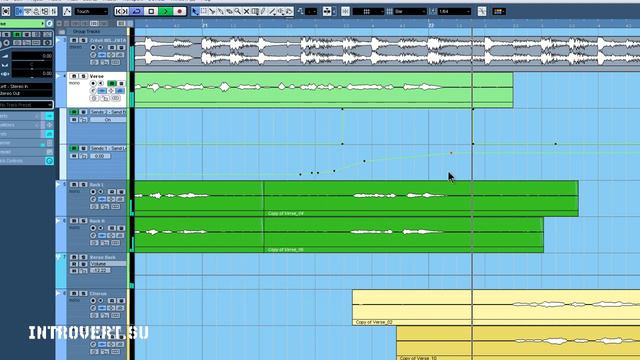Click the Stop transport button
This screenshot has width=640, height=360.
tap(151, 11)
